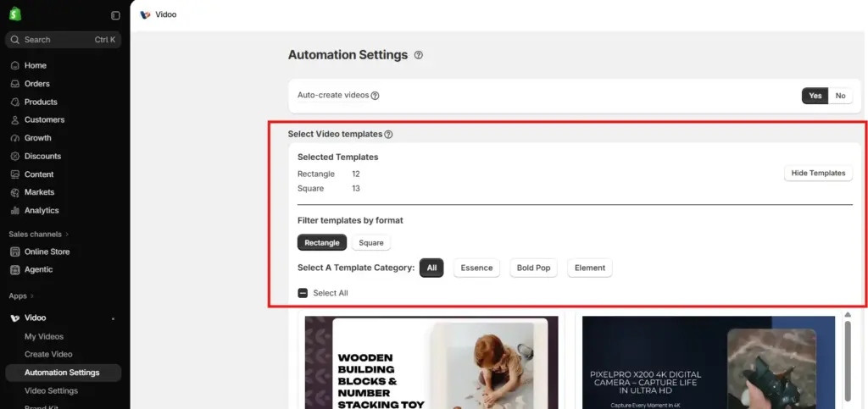Expand the Sales channels section
This screenshot has width=868, height=409.
pos(39,235)
